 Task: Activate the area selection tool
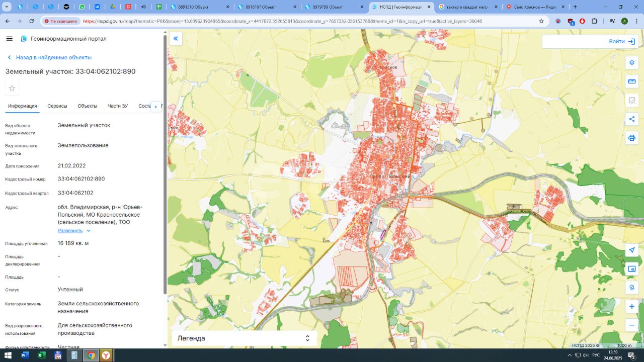632,100
